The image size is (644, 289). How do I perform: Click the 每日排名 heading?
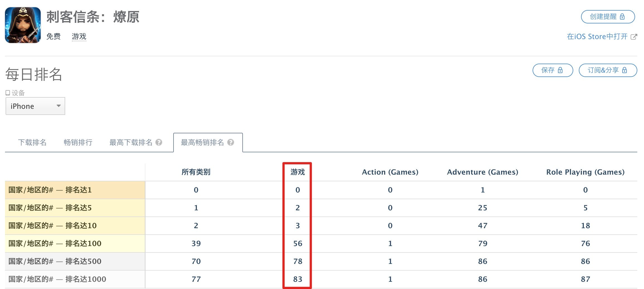click(x=34, y=74)
